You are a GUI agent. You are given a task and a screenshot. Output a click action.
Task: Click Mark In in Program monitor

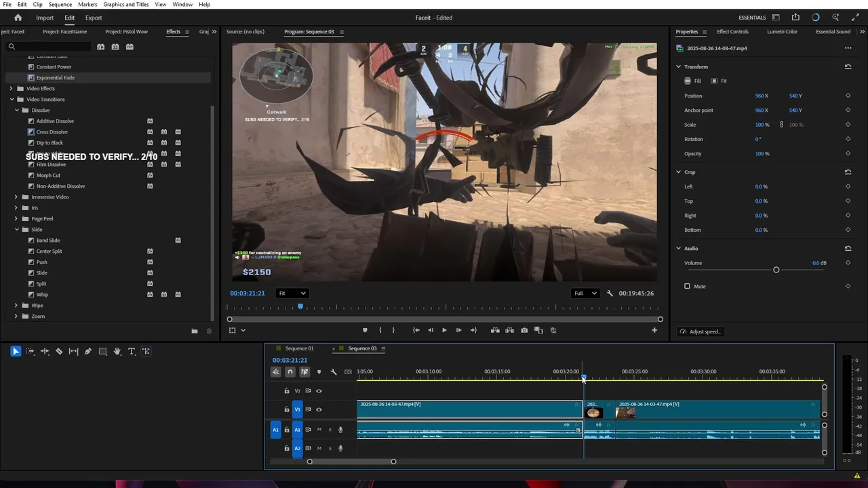[380, 330]
